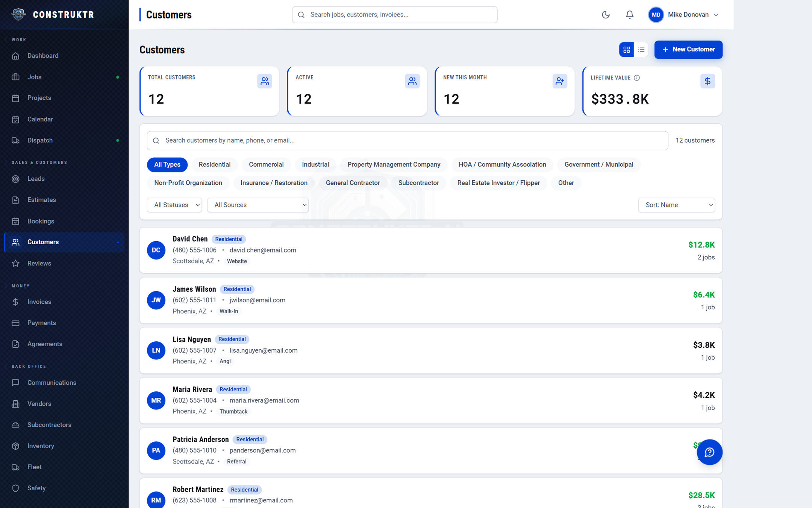Filter by HOA / Community Association

pos(502,164)
